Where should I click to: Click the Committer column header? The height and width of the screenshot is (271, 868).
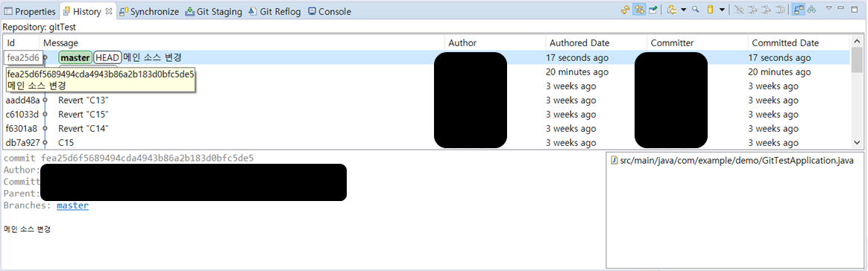[x=697, y=42]
